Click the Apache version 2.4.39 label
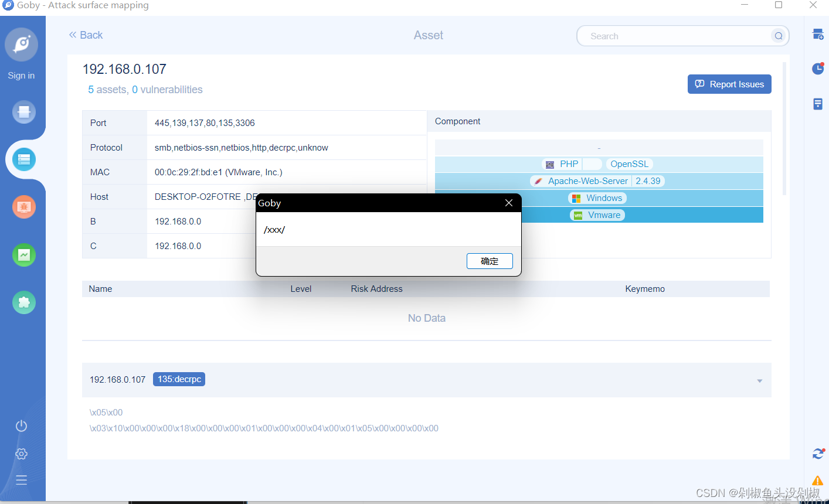829x504 pixels. pyautogui.click(x=648, y=181)
